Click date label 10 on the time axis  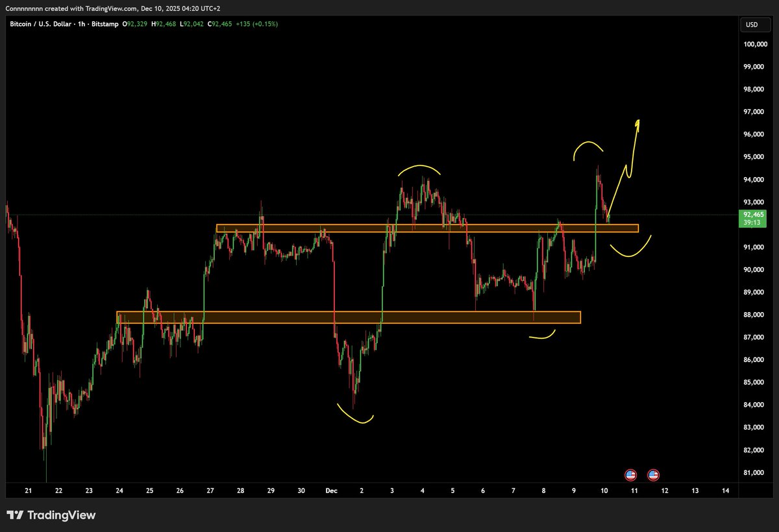click(604, 491)
